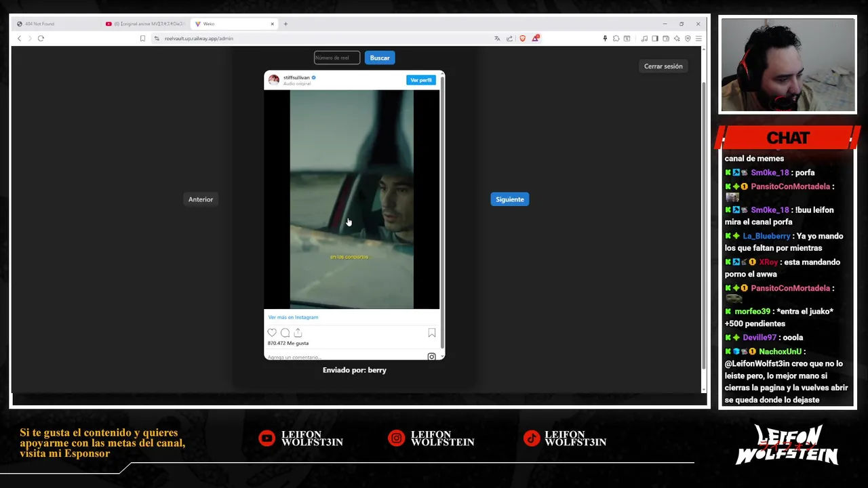Open the extensions puzzle-piece menu

616,39
